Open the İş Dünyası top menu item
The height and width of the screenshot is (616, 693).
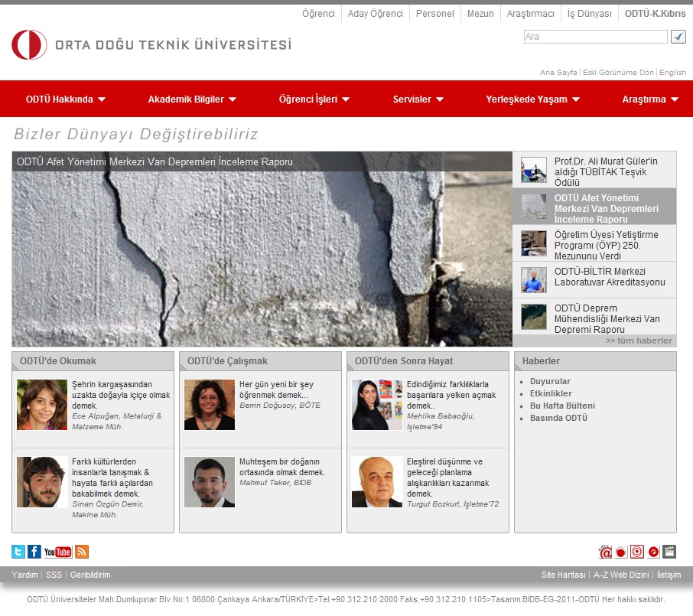[x=590, y=14]
